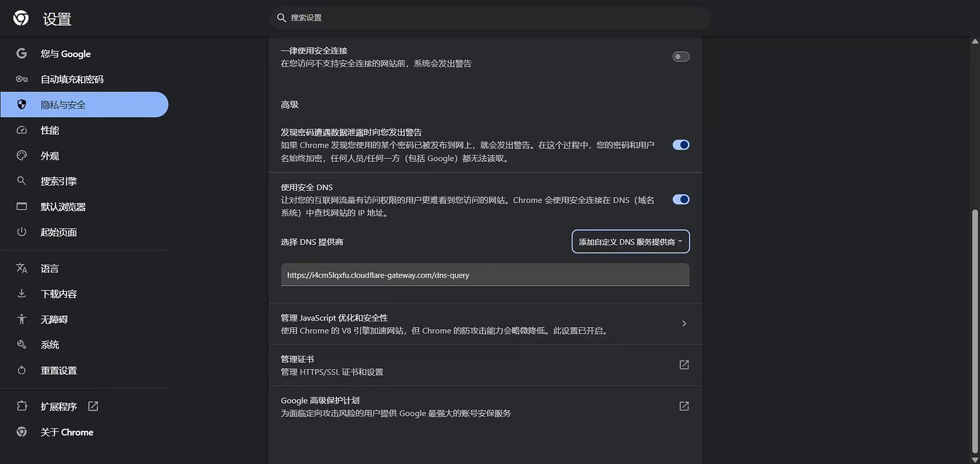Open 管理 JavaScript 优化和安全性 settings row
The height and width of the screenshot is (464, 980).
point(485,324)
